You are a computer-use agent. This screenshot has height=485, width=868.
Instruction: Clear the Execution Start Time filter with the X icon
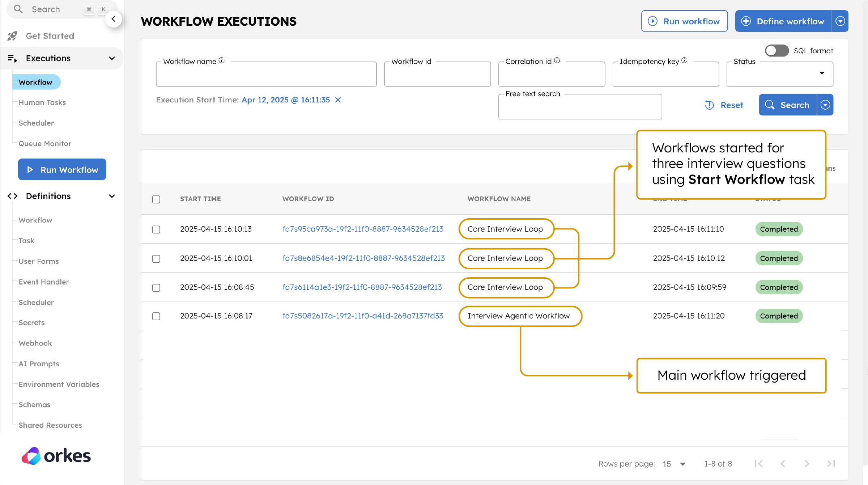[338, 100]
